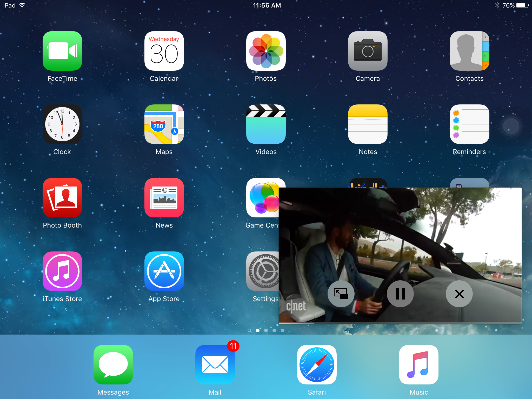Open the Camera app
Screen dimensions: 532x399
pyautogui.click(x=368, y=51)
